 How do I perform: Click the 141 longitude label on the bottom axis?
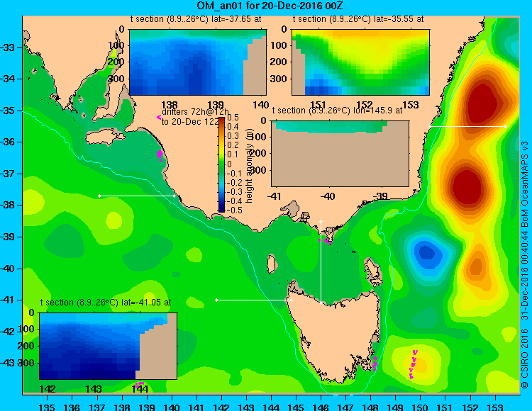click(196, 407)
